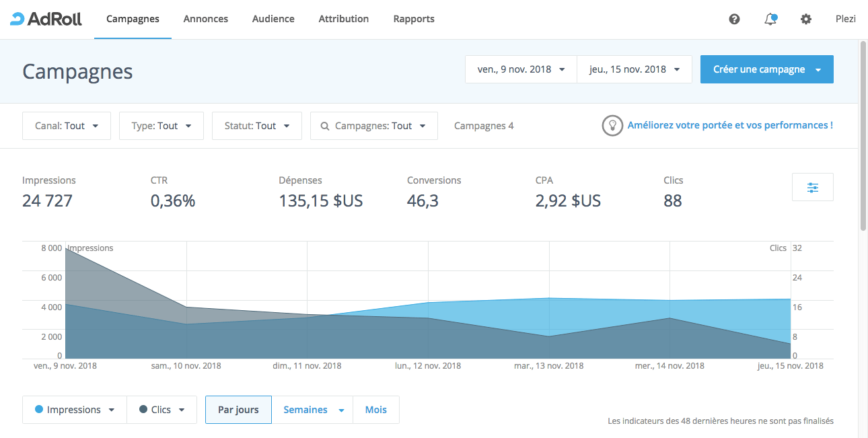Click the 48 dernières heures notice text
The height and width of the screenshot is (438, 868).
point(721,421)
